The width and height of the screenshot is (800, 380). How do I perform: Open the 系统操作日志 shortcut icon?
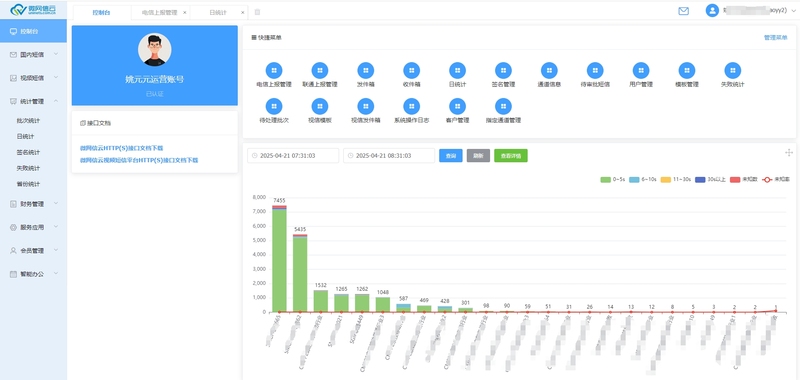click(x=411, y=106)
